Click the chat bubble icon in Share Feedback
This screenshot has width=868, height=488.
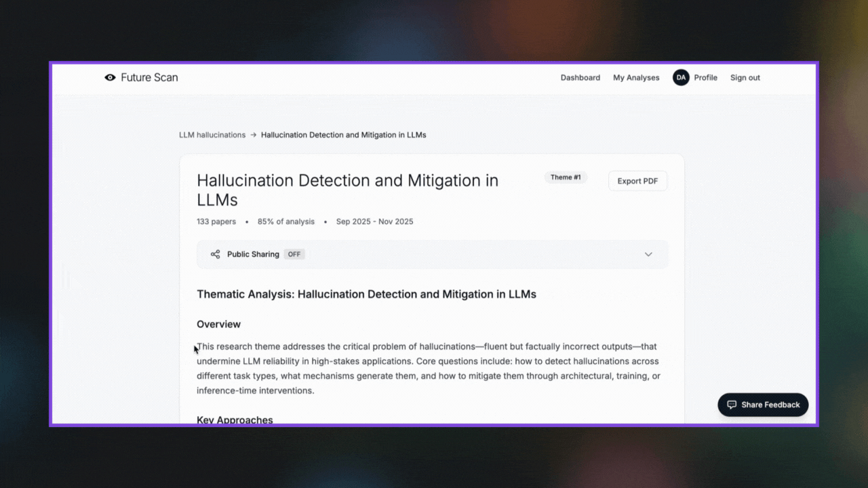732,405
